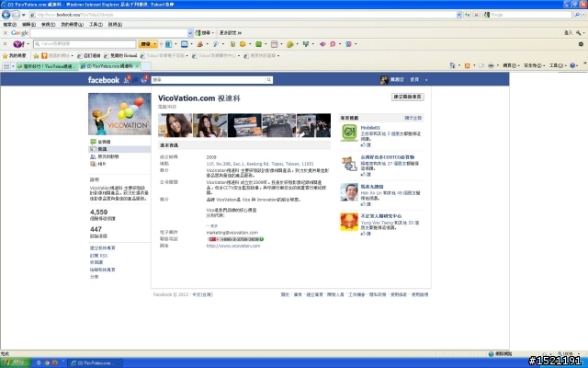Click the magnifier icon of IE search box

click(577, 15)
